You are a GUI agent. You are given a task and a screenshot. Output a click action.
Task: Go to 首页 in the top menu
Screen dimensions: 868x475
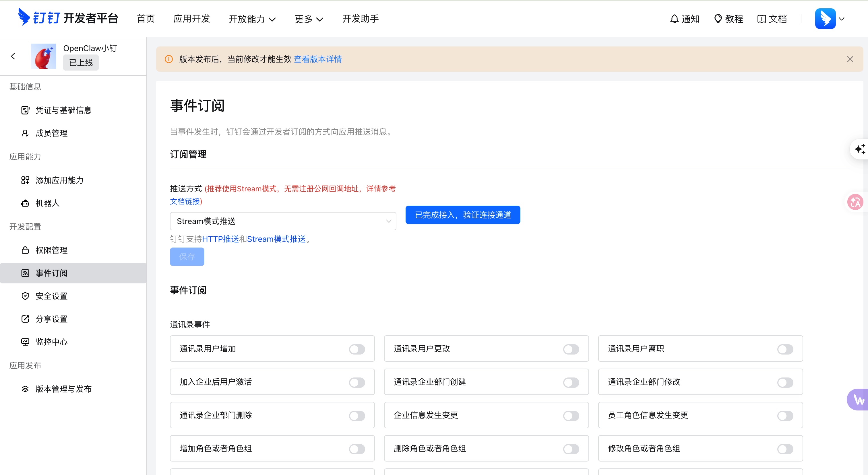146,19
